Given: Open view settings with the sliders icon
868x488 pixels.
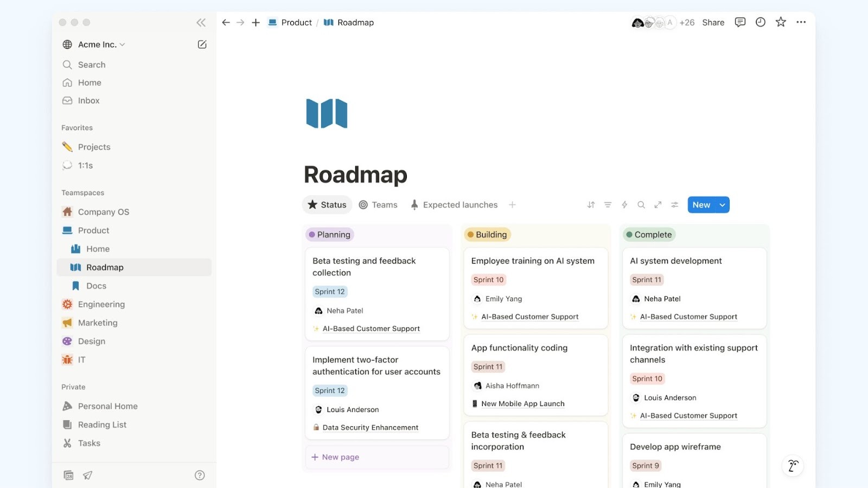Looking at the screenshot, I should coord(675,204).
